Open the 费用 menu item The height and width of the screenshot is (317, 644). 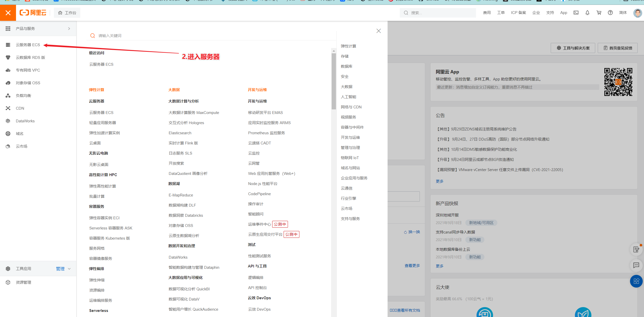pos(487,12)
